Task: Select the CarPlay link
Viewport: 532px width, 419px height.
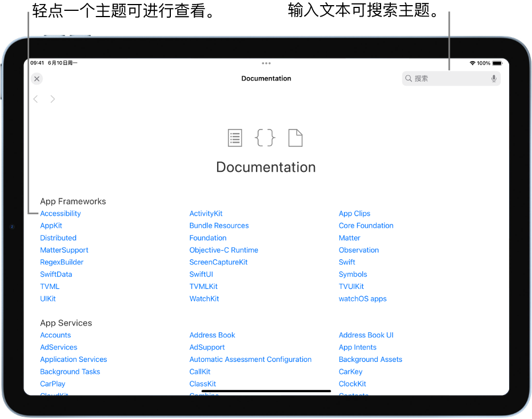Action: click(53, 384)
